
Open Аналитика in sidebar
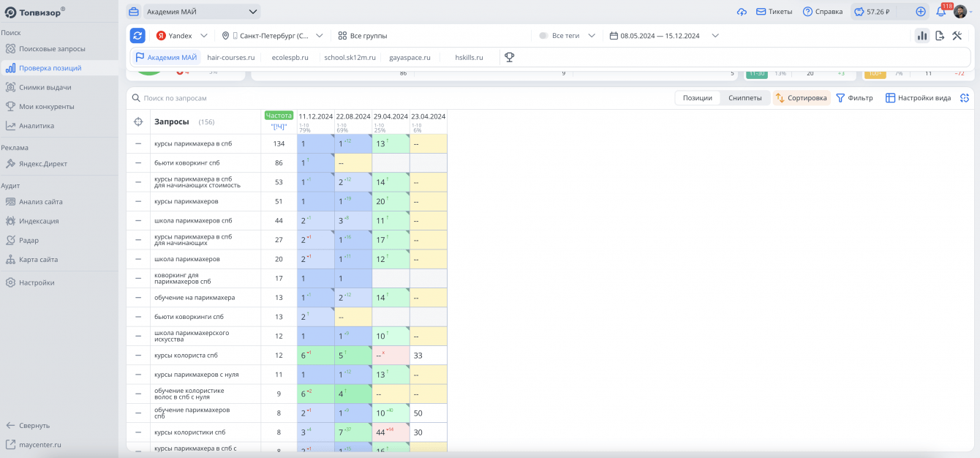(59, 125)
